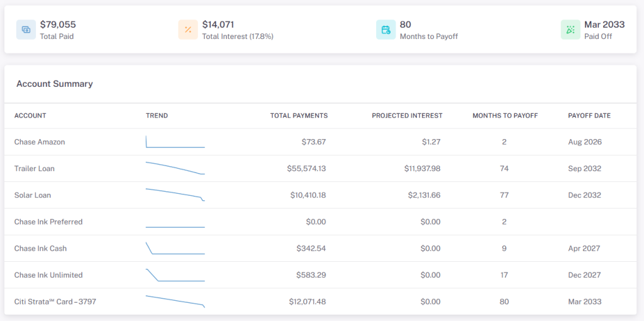This screenshot has height=321, width=644.
Task: Click the Total Interest percent icon
Action: click(x=188, y=30)
